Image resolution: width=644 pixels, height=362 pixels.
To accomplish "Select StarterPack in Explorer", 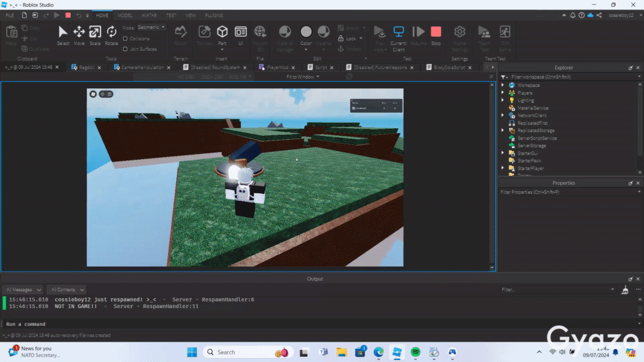I will (529, 160).
